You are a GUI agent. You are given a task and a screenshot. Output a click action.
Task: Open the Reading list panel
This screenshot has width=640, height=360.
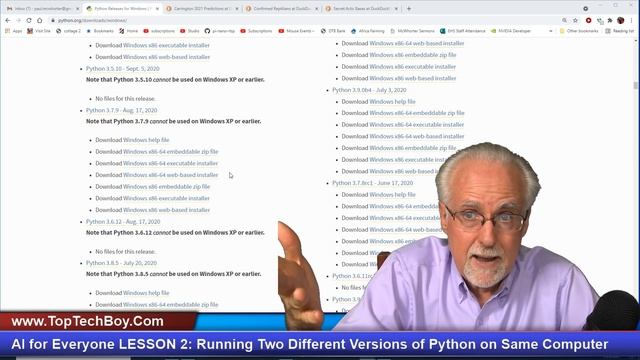pyautogui.click(x=620, y=31)
